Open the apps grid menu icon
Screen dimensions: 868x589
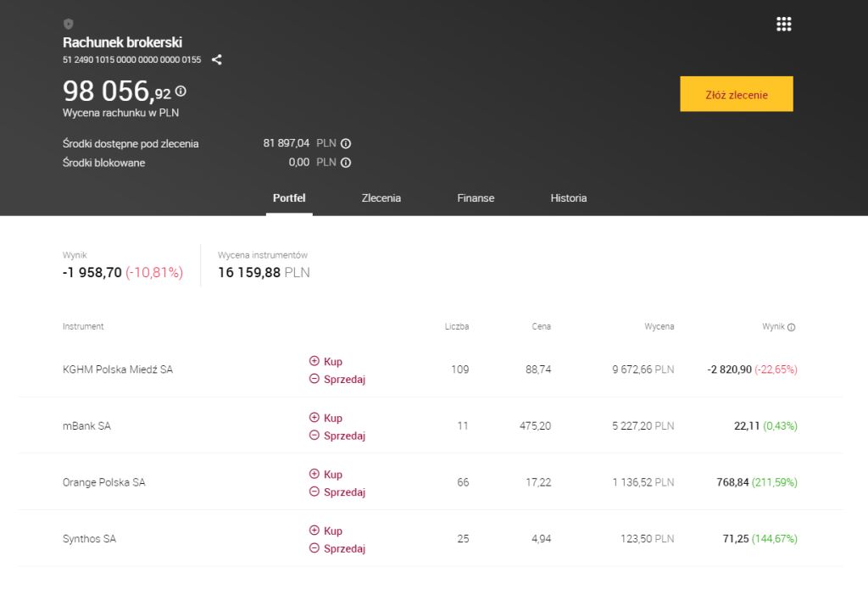(784, 25)
